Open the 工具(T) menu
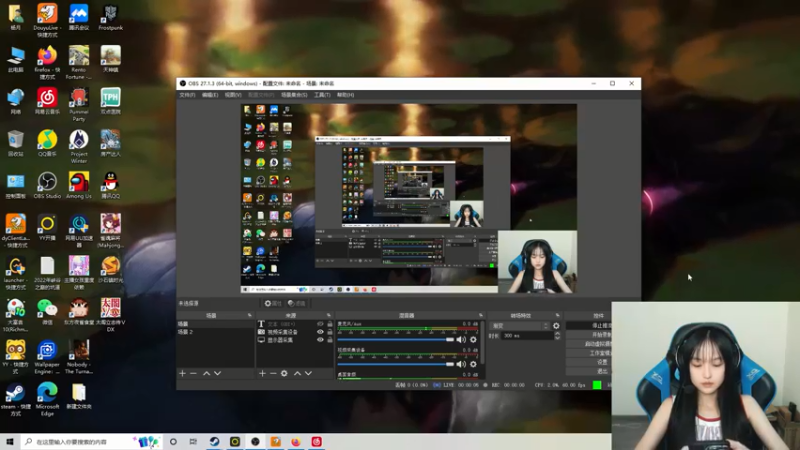 322,95
